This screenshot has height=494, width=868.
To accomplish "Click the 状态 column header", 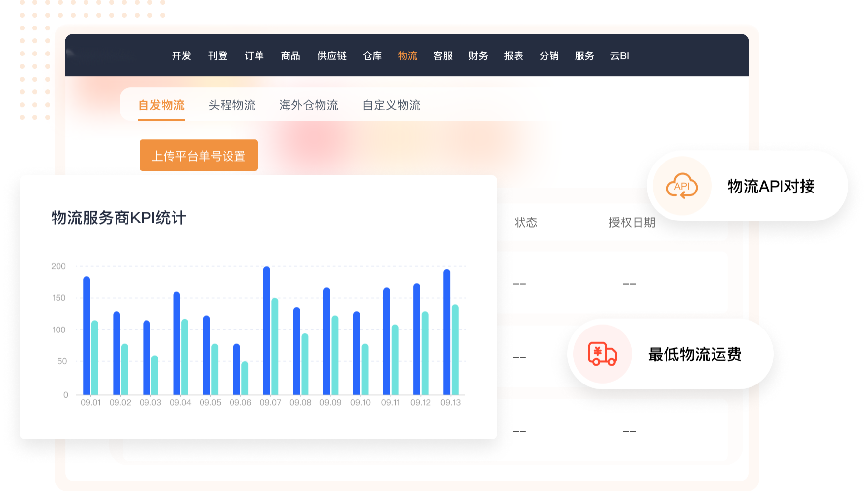I will click(x=525, y=222).
